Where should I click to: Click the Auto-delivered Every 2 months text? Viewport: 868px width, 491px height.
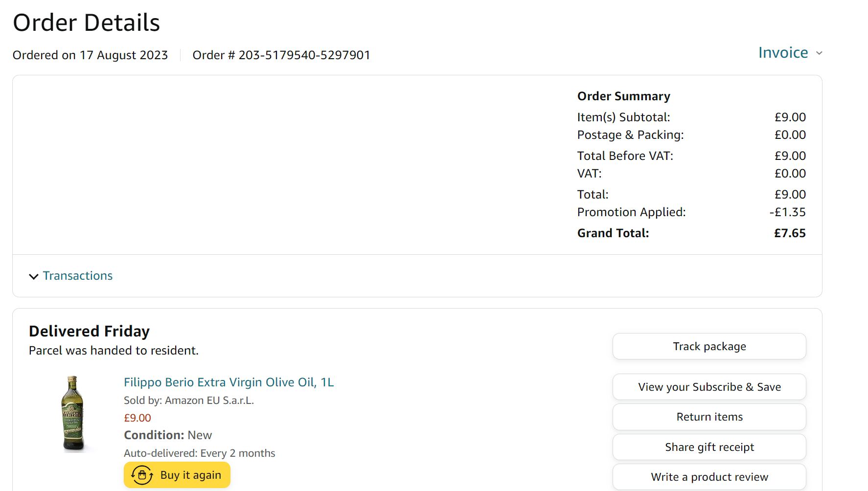coord(200,453)
